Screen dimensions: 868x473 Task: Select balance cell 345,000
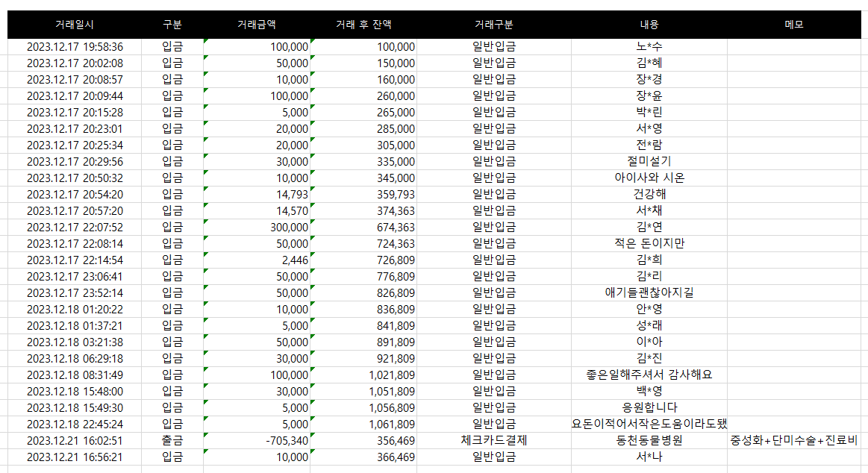pos(363,178)
